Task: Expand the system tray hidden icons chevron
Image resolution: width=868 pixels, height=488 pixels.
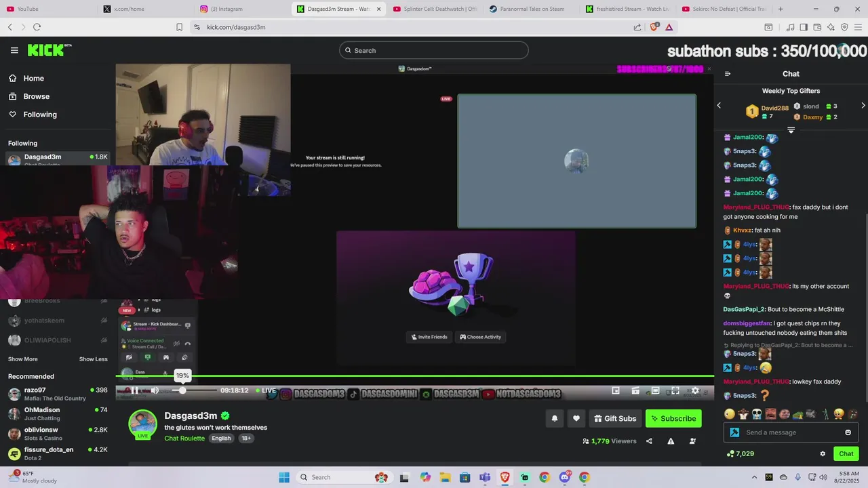Action: [755, 477]
